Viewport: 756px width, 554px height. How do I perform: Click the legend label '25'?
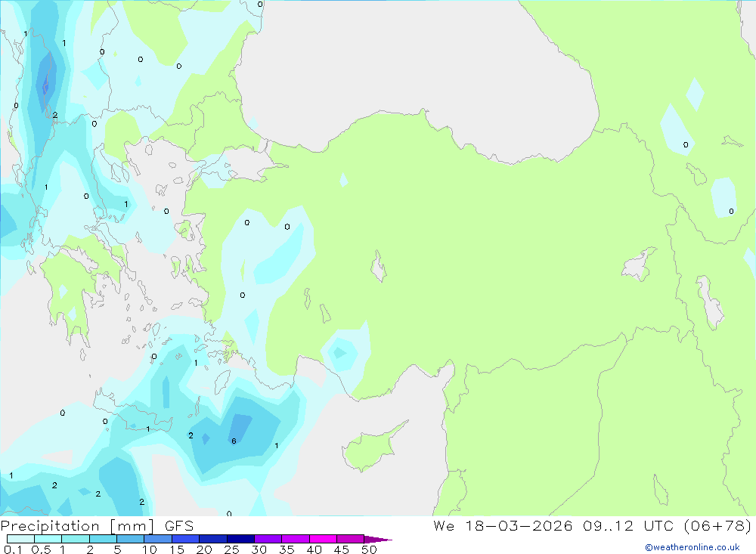(x=231, y=549)
